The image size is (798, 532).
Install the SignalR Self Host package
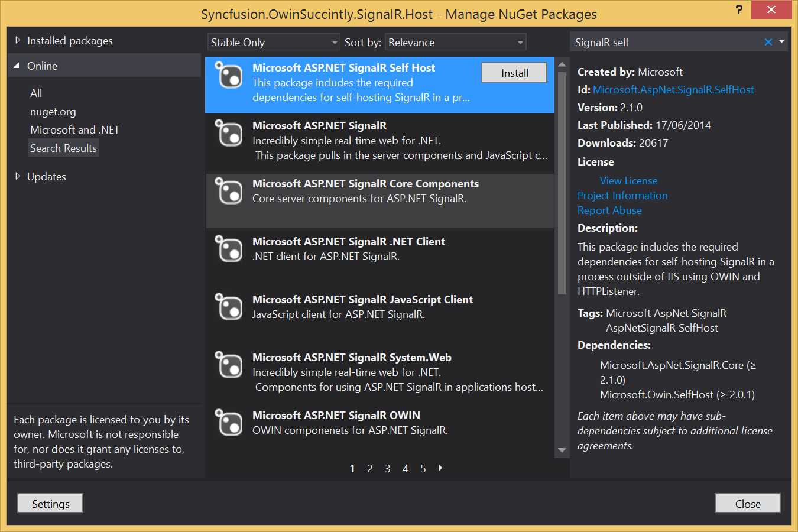click(x=514, y=73)
